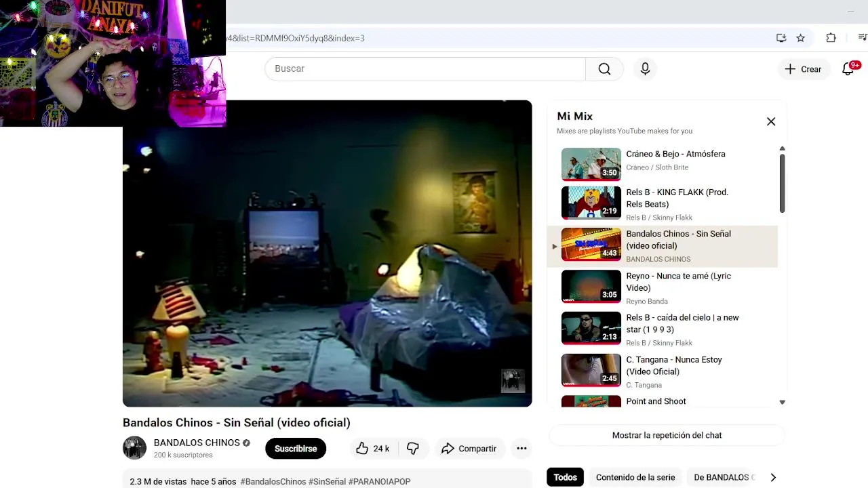Image resolution: width=868 pixels, height=488 pixels.
Task: Open the notifications bell
Action: (x=848, y=68)
